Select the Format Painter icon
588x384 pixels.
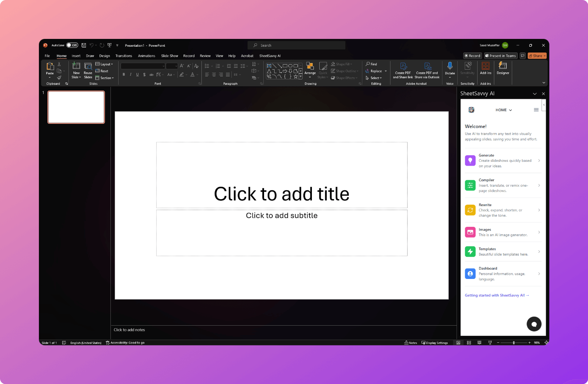59,78
